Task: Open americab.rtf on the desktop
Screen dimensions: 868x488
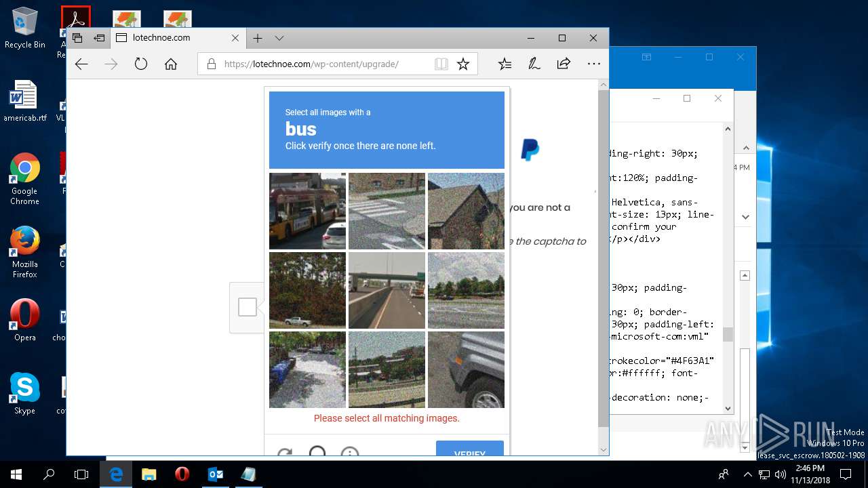Action: [25, 102]
